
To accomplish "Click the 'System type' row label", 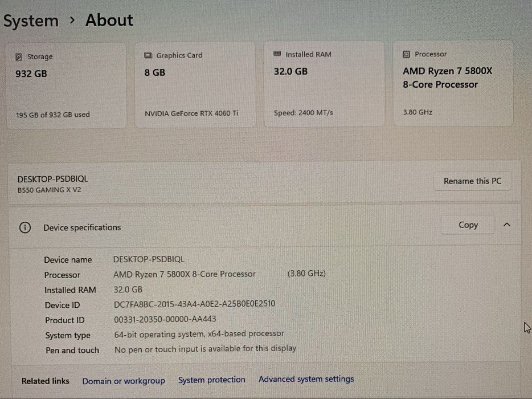I will (68, 336).
